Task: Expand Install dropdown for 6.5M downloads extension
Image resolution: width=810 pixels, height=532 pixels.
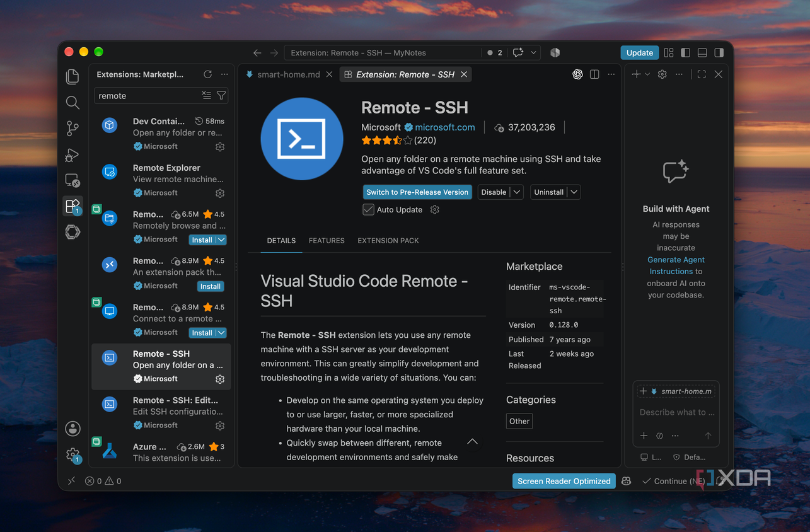Action: [x=221, y=240]
